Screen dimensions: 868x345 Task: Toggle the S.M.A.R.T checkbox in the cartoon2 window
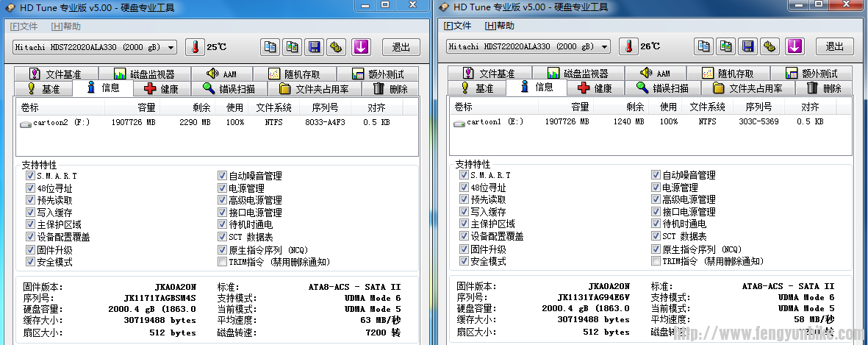tap(29, 177)
